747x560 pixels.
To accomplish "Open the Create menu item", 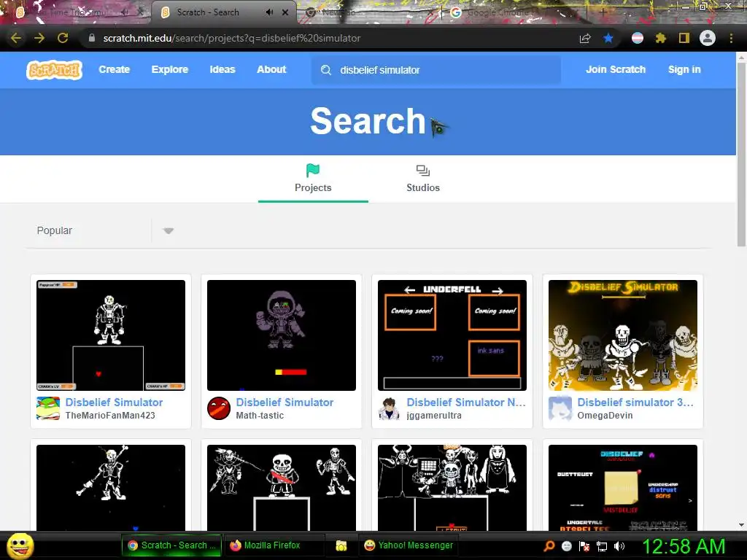I will (x=115, y=69).
